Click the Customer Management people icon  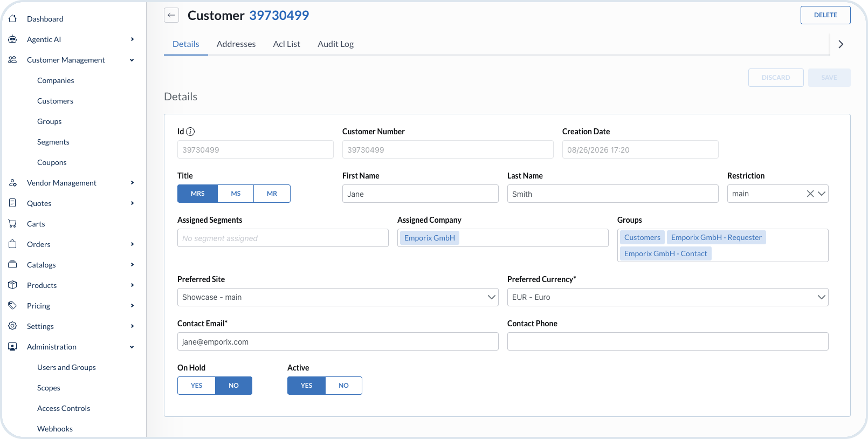coord(12,60)
